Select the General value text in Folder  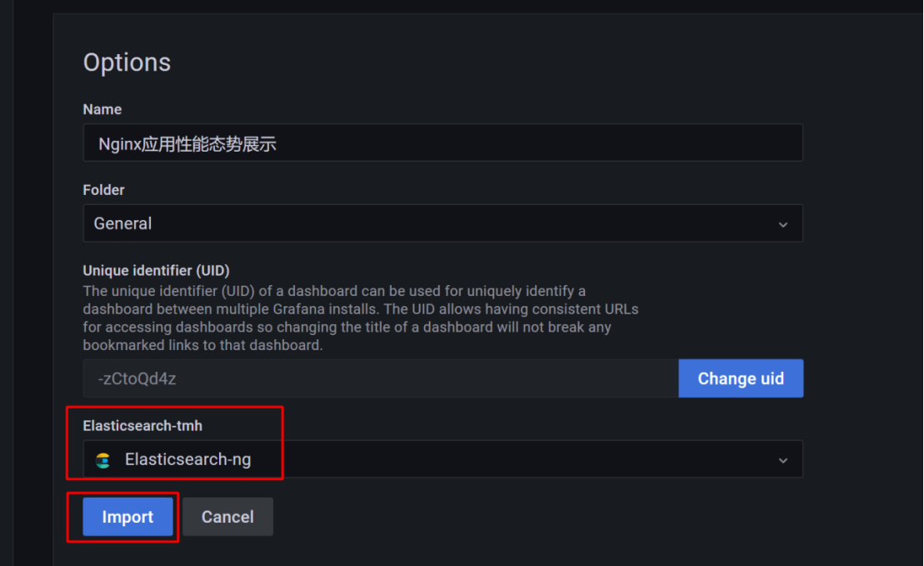[123, 223]
